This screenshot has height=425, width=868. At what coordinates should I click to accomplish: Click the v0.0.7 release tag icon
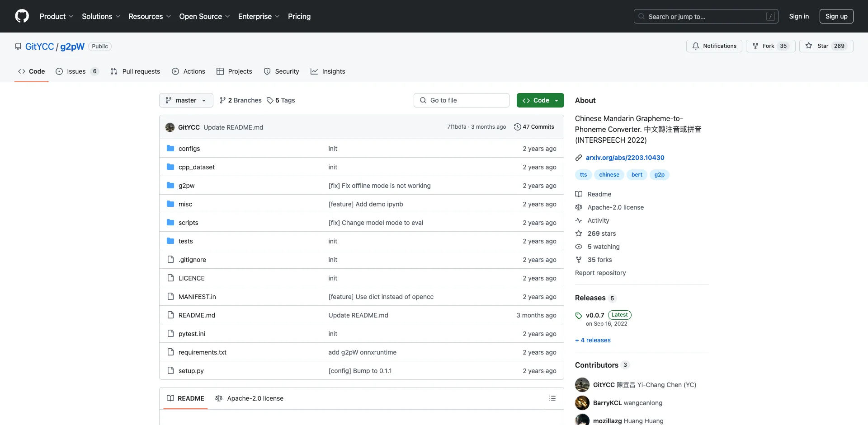[x=579, y=316]
